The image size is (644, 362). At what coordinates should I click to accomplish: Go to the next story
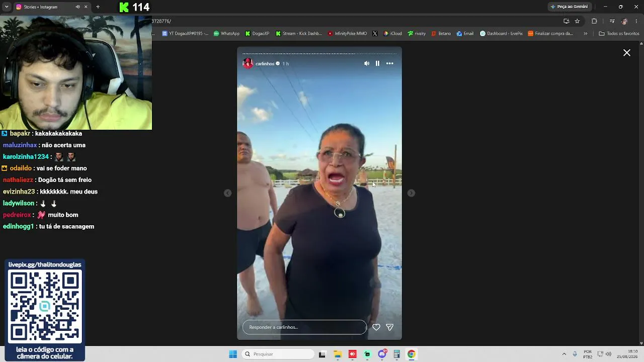pos(411,193)
